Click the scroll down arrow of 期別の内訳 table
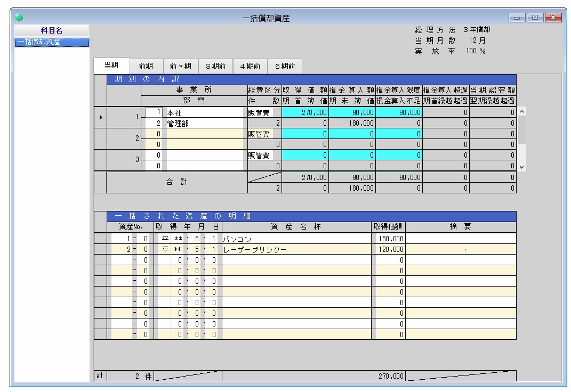The height and width of the screenshot is (392, 571). coord(521,167)
